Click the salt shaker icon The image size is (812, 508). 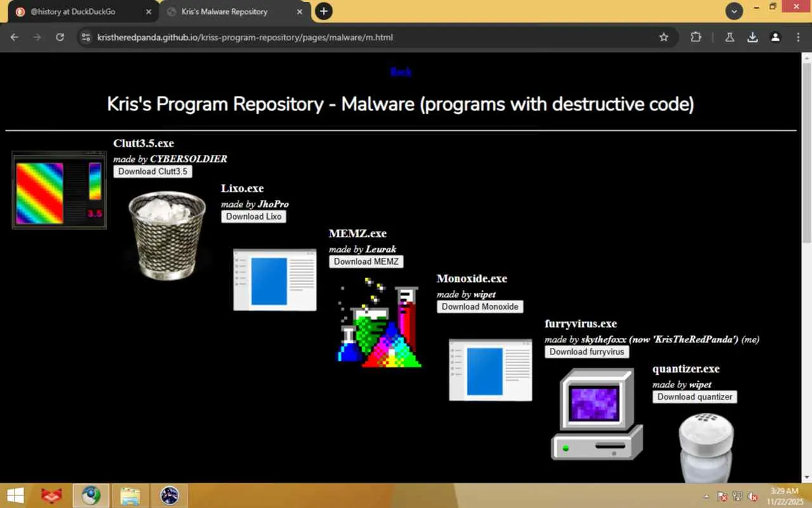tap(706, 447)
